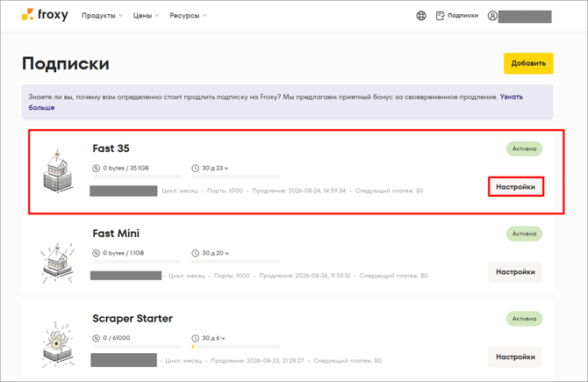Click the 0 bytes / 35.1GB value
This screenshot has width=588, height=382.
[126, 168]
